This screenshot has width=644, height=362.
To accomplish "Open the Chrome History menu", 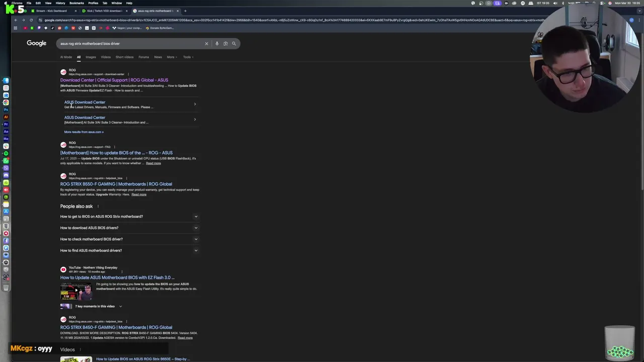I will tap(60, 3).
